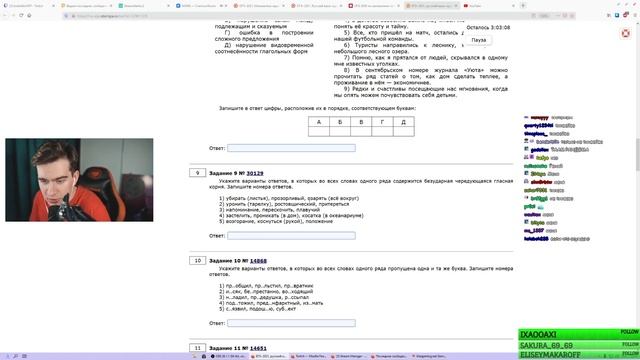Open the task link № 14868
This screenshot has height=360, width=640.
(258, 260)
